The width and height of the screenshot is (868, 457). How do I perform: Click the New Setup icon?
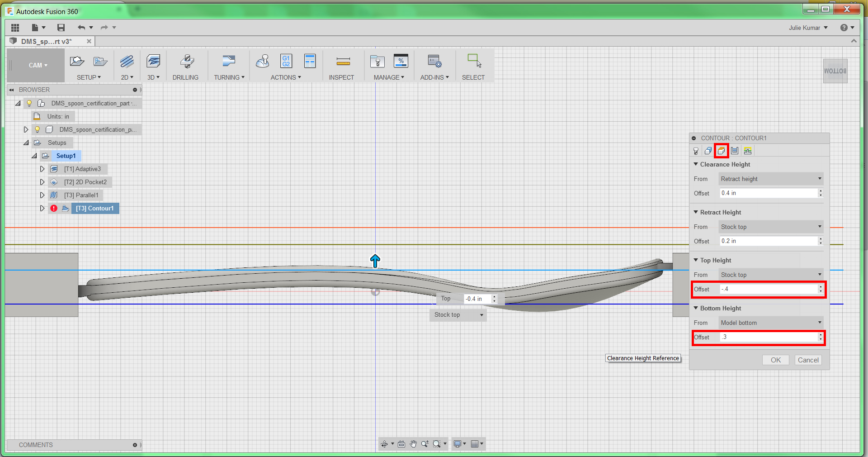77,61
